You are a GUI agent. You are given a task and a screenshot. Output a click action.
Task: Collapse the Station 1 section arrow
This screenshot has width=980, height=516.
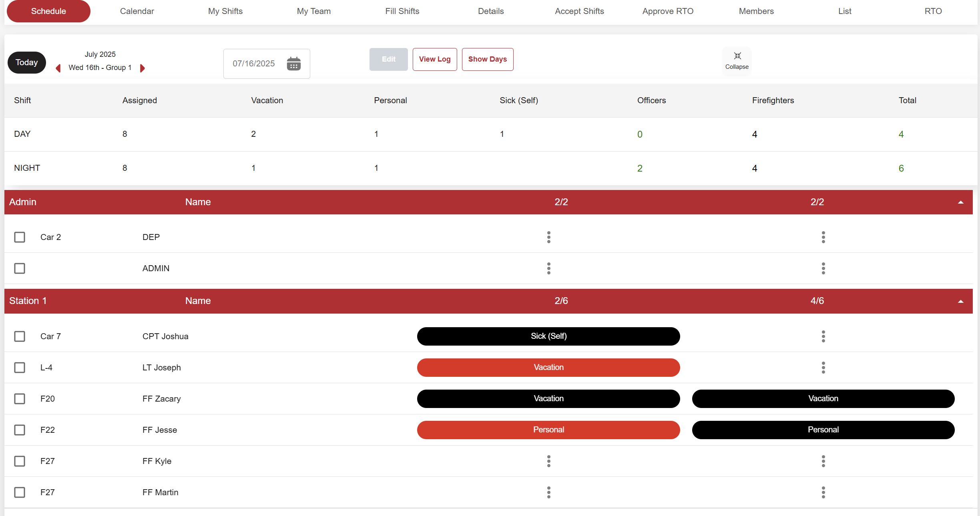960,302
